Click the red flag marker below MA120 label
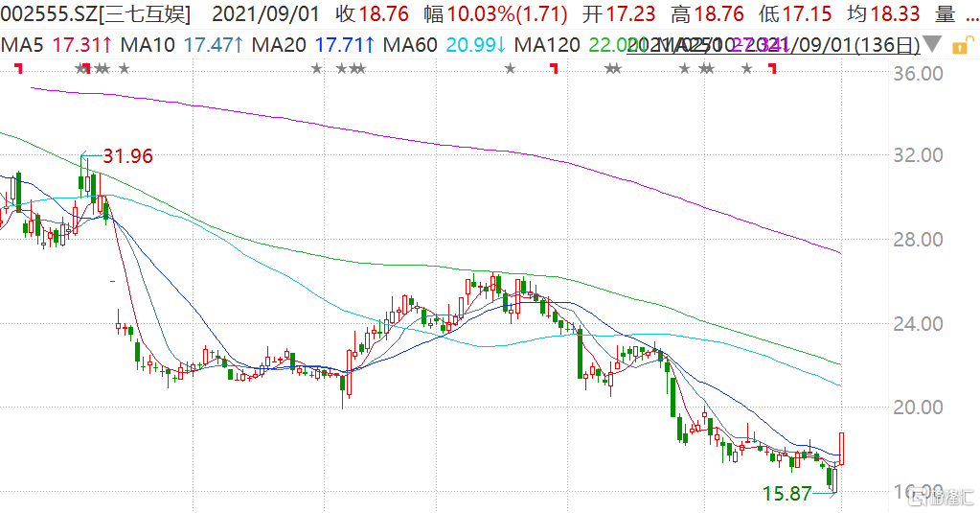This screenshot has width=980, height=513. pos(554,68)
